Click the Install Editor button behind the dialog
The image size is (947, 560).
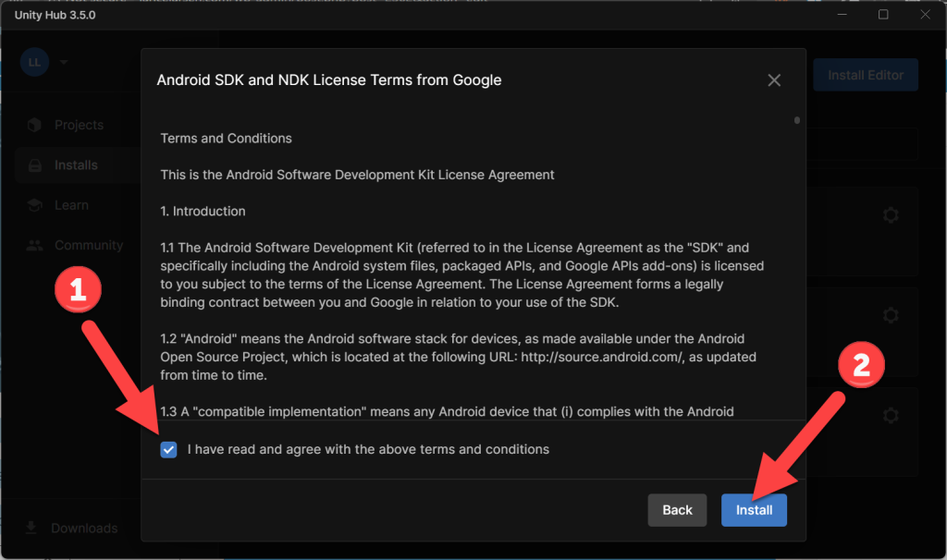(x=866, y=75)
